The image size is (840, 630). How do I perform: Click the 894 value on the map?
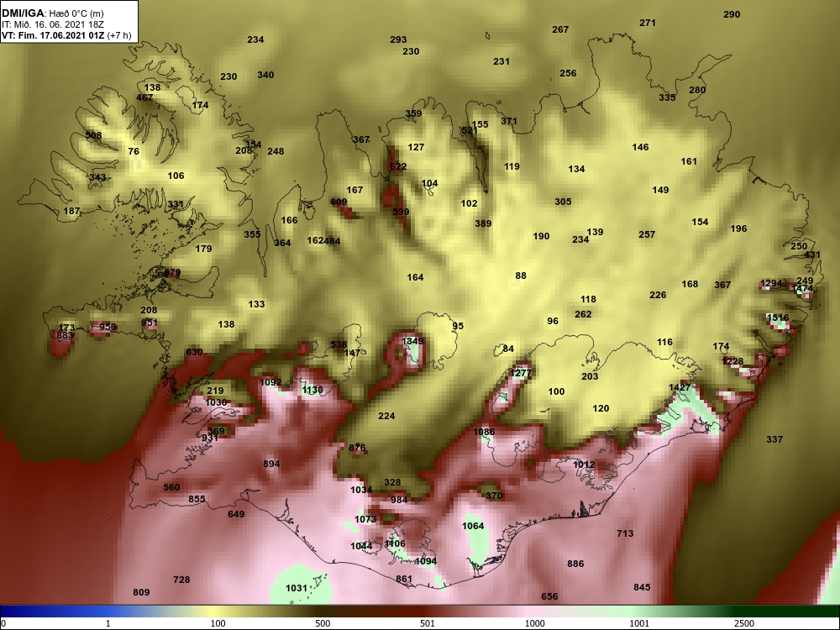point(271,464)
